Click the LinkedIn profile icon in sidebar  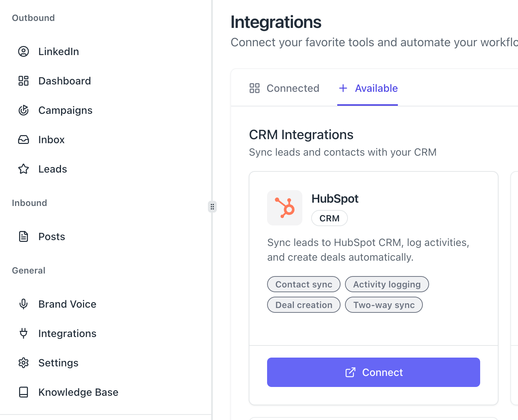tap(24, 51)
